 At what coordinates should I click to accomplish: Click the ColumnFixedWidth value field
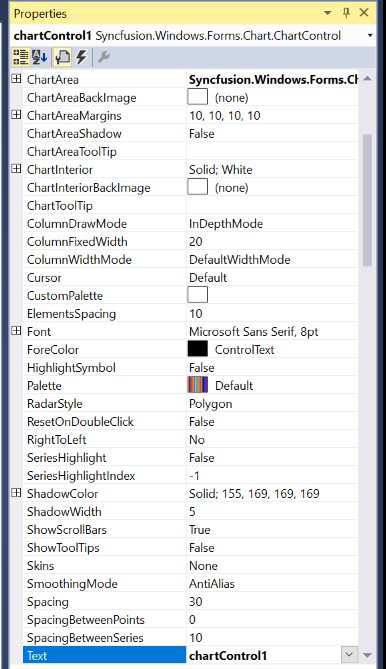[272, 241]
